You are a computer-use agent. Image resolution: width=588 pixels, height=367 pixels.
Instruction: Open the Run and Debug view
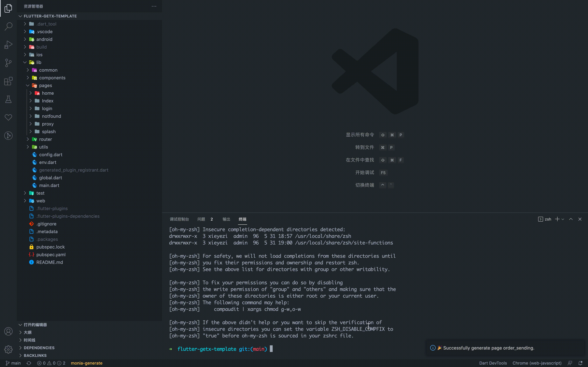point(8,45)
